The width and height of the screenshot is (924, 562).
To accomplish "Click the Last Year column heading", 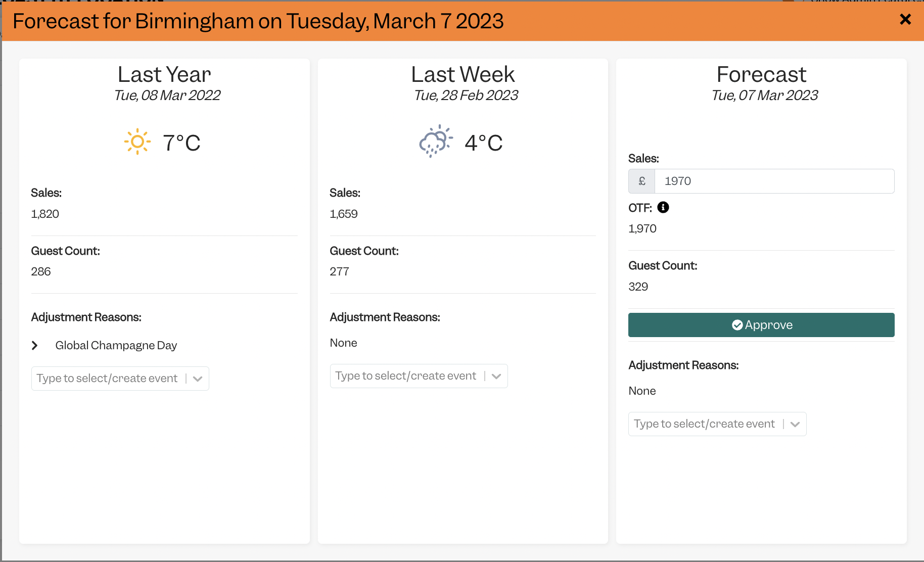I will [164, 74].
